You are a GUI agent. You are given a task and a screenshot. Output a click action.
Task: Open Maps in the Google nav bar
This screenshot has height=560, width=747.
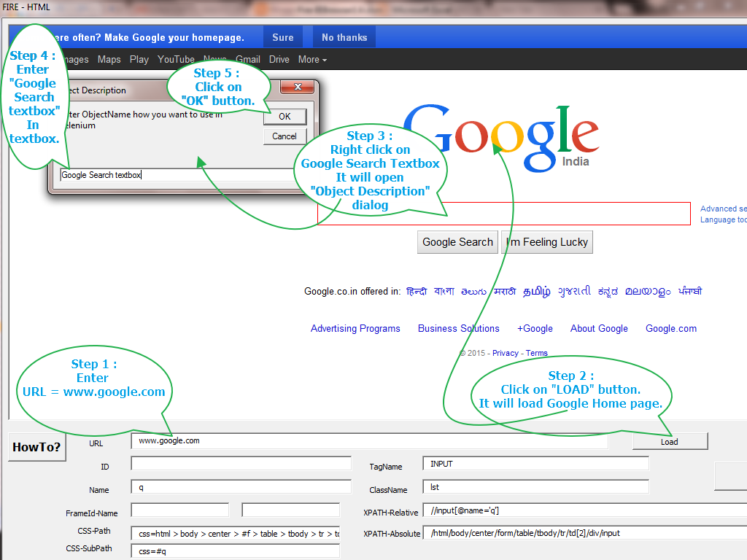pos(109,60)
